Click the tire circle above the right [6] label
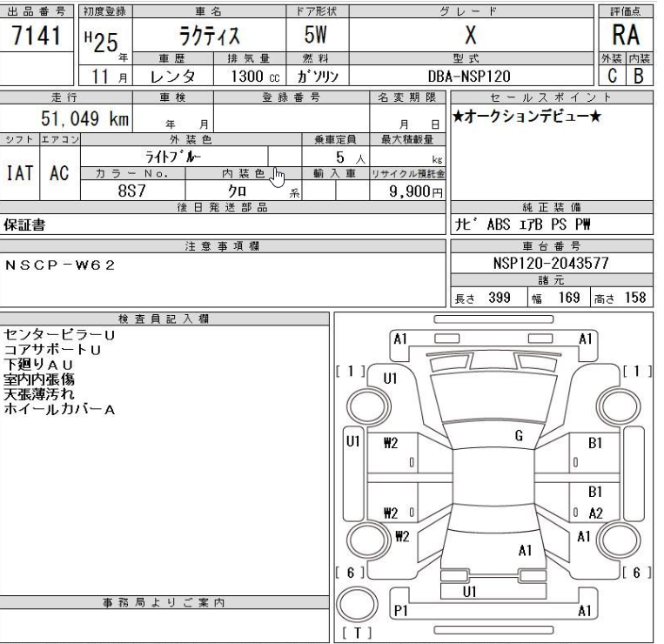Image resolution: width=664 pixels, height=644 pixels. [x=616, y=540]
